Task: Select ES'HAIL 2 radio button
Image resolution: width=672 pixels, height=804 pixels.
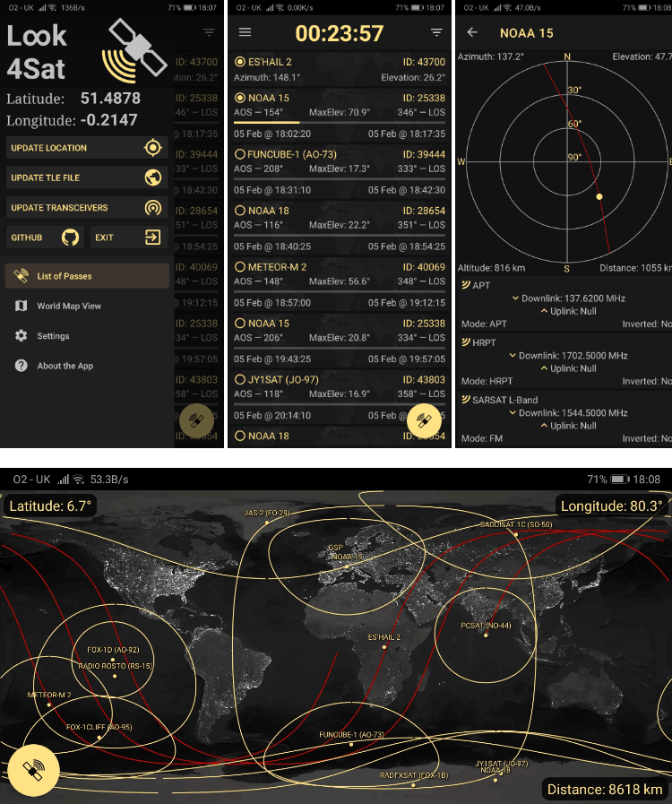Action: (239, 62)
